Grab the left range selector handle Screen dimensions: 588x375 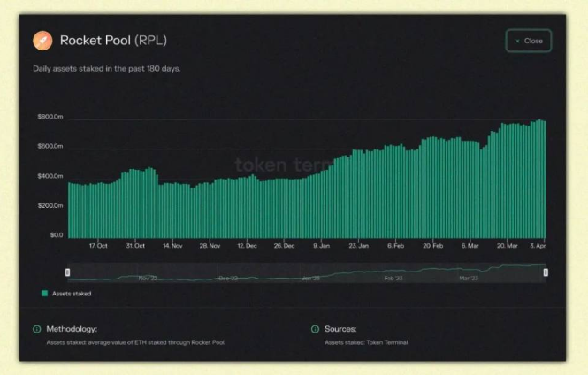(67, 272)
